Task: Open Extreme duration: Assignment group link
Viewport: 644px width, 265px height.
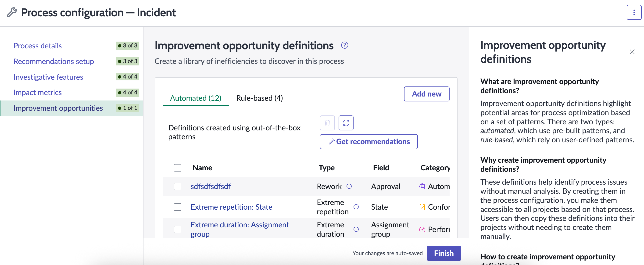Action: point(240,229)
